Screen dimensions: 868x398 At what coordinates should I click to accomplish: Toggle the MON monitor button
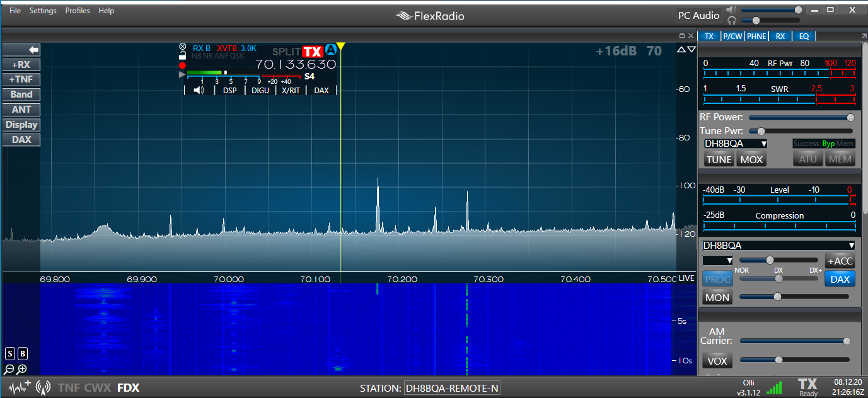tap(717, 297)
